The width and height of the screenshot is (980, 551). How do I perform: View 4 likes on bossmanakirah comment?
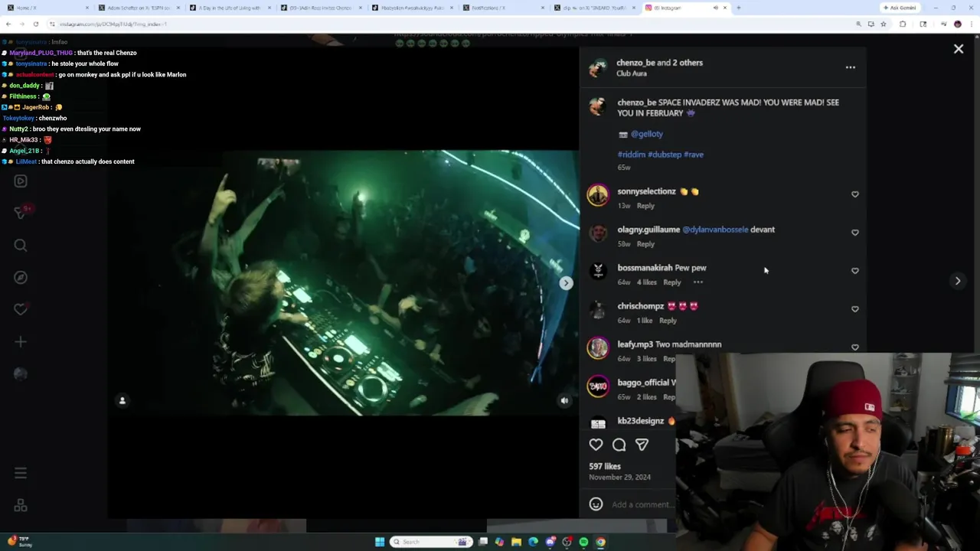pos(647,282)
